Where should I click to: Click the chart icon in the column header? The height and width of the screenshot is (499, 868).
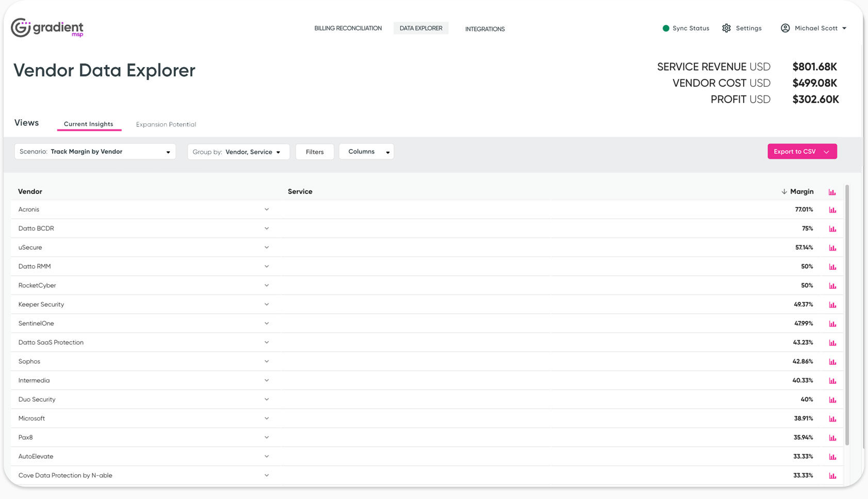tap(832, 192)
